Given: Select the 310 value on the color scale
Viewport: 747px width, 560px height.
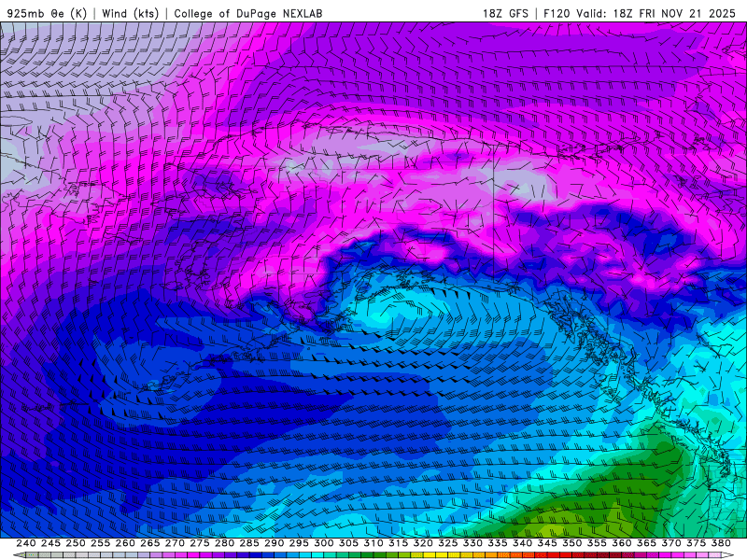Looking at the screenshot, I should click(373, 543).
